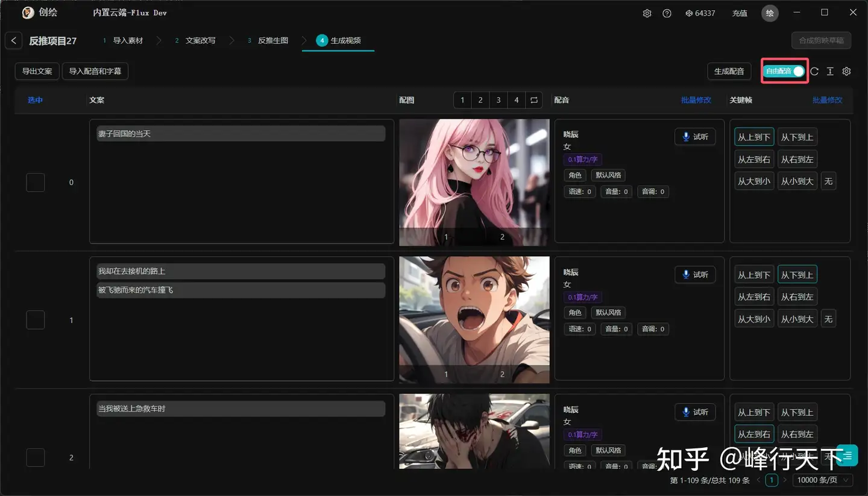Open the 10000 条/页 page size dropdown
This screenshot has height=496, width=868.
click(x=822, y=480)
